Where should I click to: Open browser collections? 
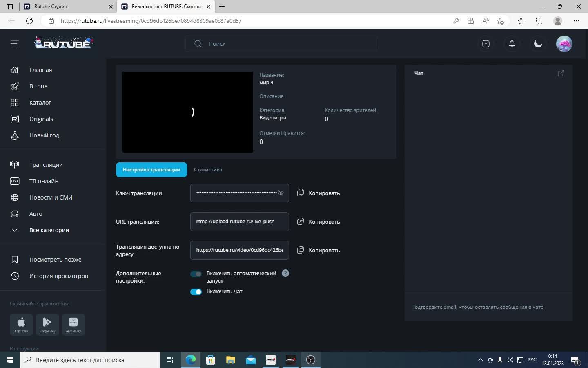(x=539, y=21)
